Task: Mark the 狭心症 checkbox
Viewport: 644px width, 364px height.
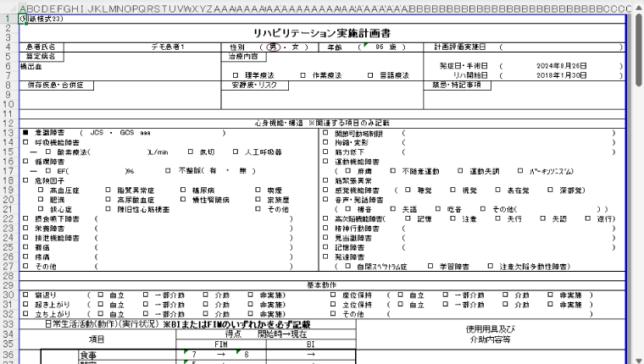Action: tap(41, 209)
